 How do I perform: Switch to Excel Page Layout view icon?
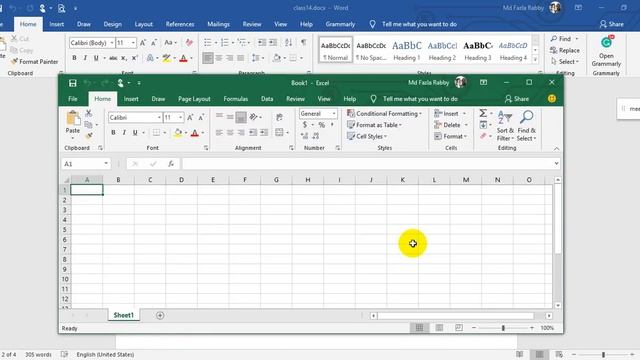coord(439,328)
